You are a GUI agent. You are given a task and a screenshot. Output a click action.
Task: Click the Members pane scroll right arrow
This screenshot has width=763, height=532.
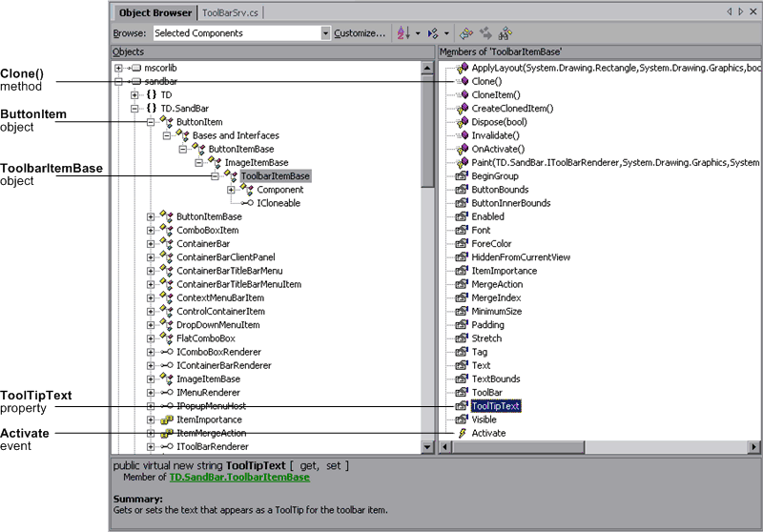click(x=753, y=446)
